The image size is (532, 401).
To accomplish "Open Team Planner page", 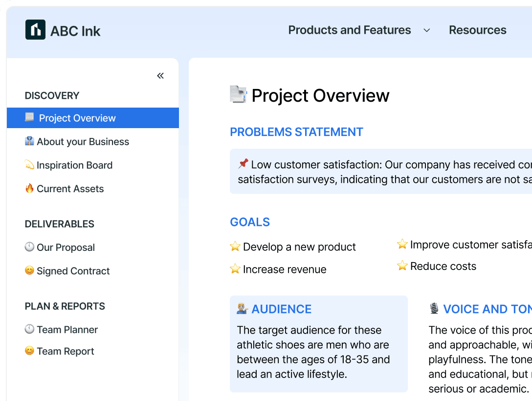I will [x=67, y=330].
